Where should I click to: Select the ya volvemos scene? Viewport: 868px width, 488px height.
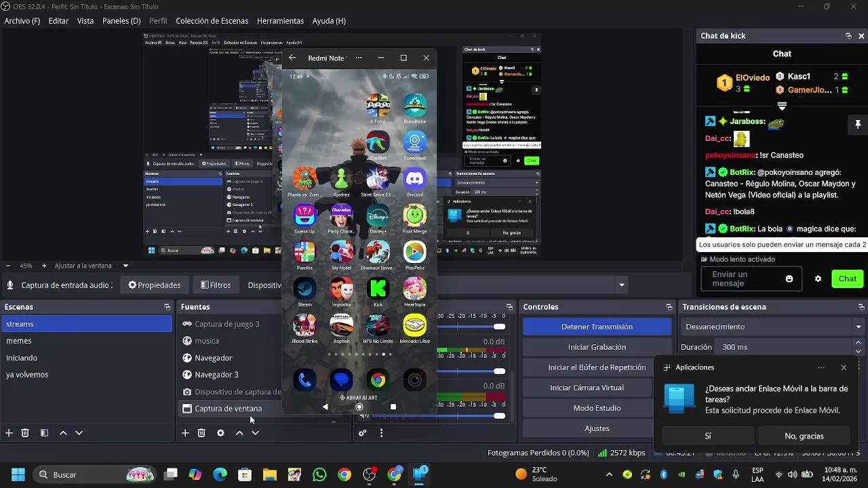tap(87, 375)
